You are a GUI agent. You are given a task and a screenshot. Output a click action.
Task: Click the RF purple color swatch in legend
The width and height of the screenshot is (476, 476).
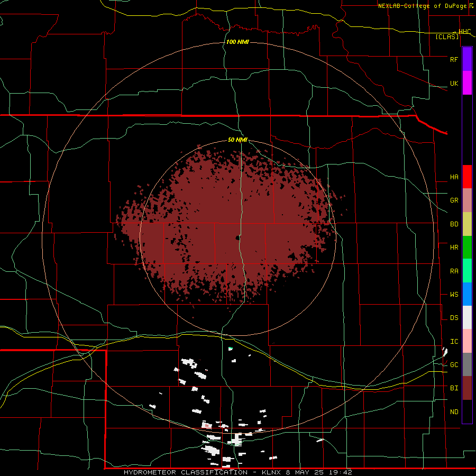[467, 59]
